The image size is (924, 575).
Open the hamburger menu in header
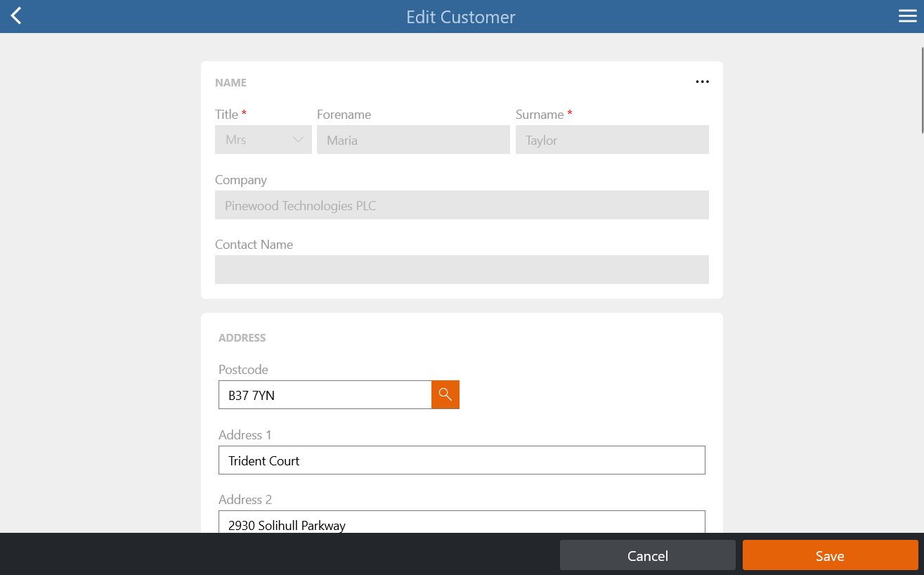coord(908,16)
